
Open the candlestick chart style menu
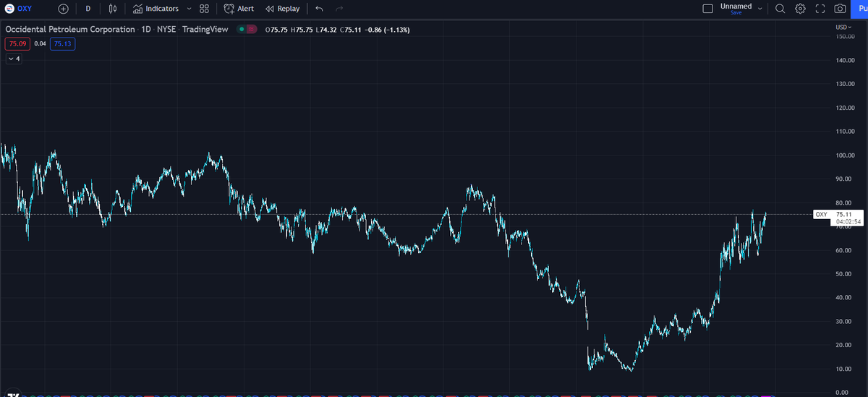click(112, 9)
